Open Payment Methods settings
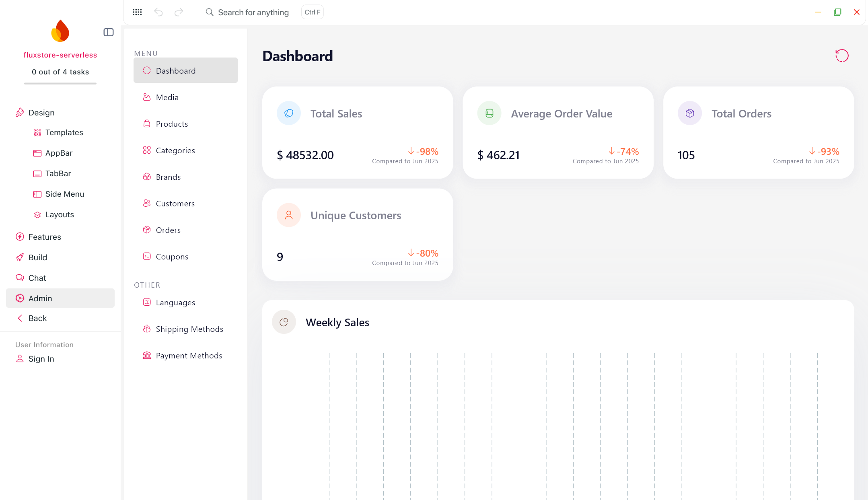The width and height of the screenshot is (868, 500). [x=189, y=356]
